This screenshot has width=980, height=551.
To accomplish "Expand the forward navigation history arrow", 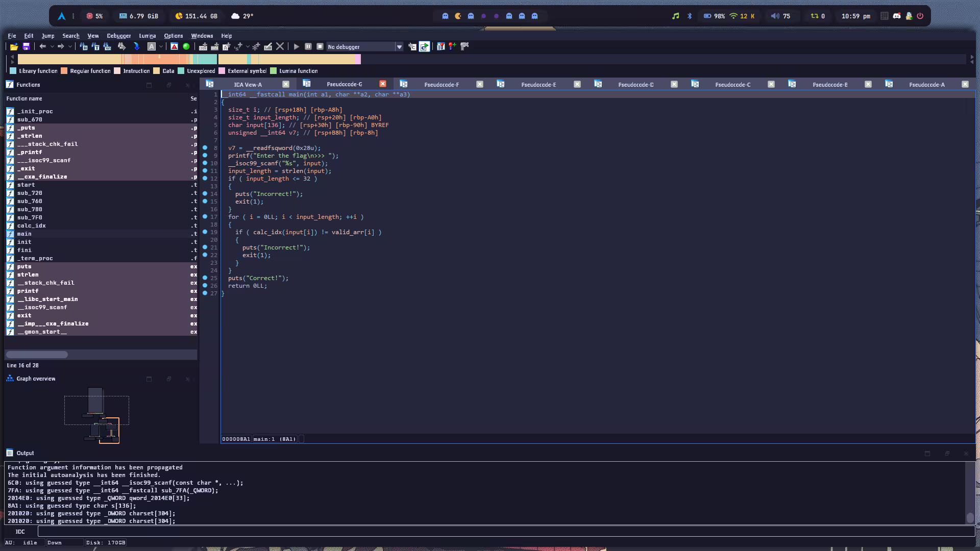I will coord(70,47).
